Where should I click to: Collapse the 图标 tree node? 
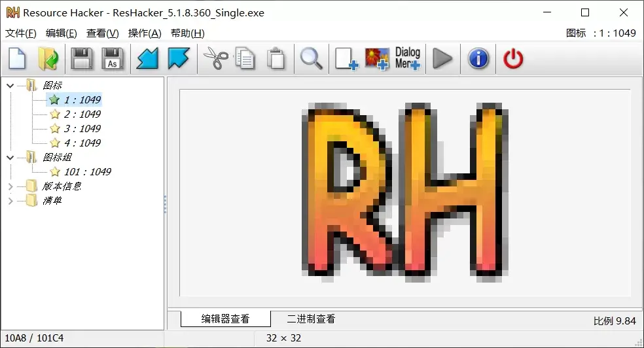click(10, 86)
